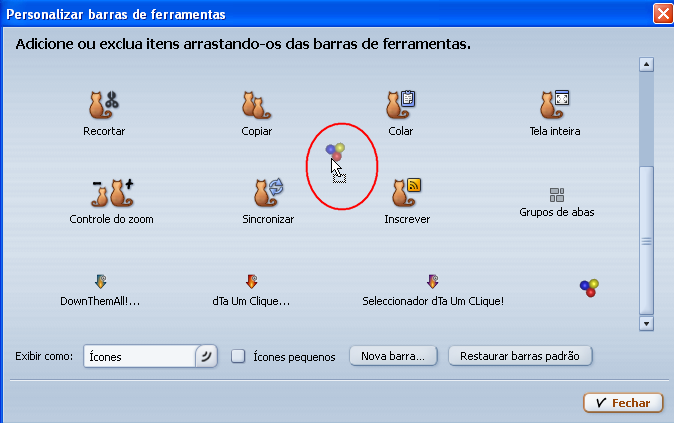674x423 pixels.
Task: Select the Seleccionador dTa Um CLique icon
Action: coord(432,282)
